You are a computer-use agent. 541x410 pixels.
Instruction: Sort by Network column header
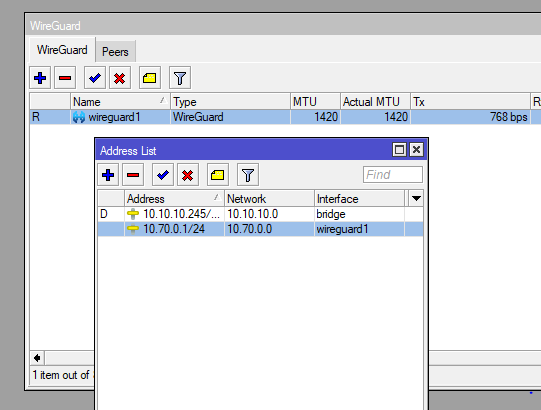tap(269, 198)
